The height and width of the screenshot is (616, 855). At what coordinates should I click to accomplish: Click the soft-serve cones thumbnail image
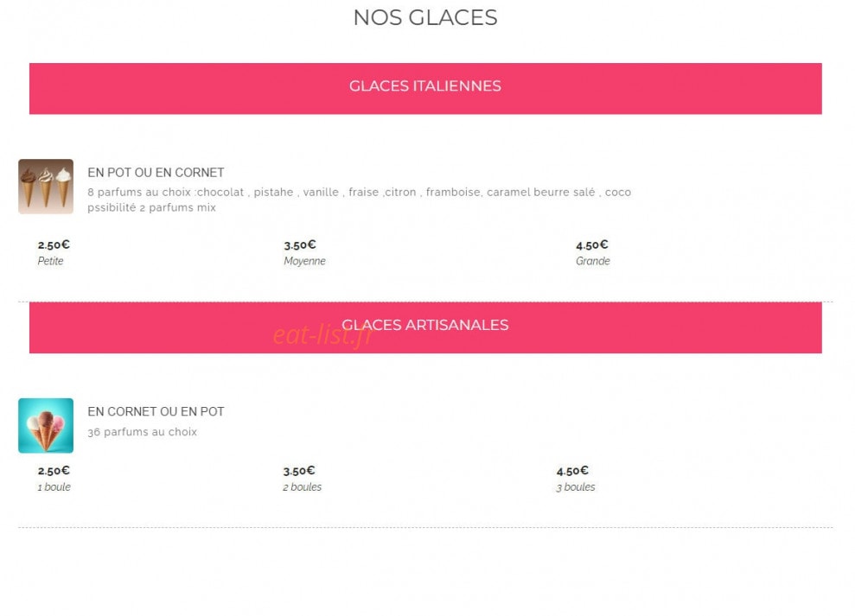click(x=46, y=187)
